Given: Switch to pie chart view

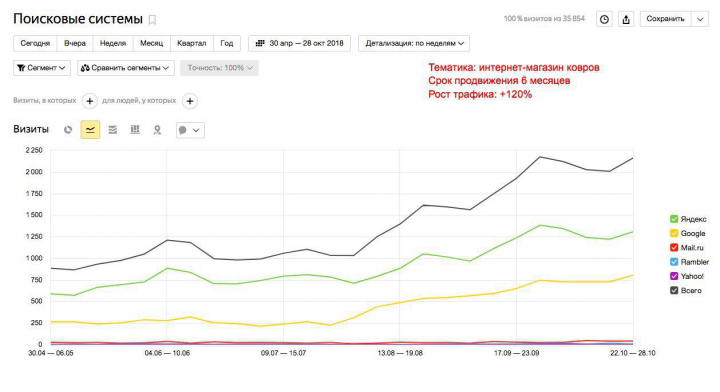Looking at the screenshot, I should 68,130.
